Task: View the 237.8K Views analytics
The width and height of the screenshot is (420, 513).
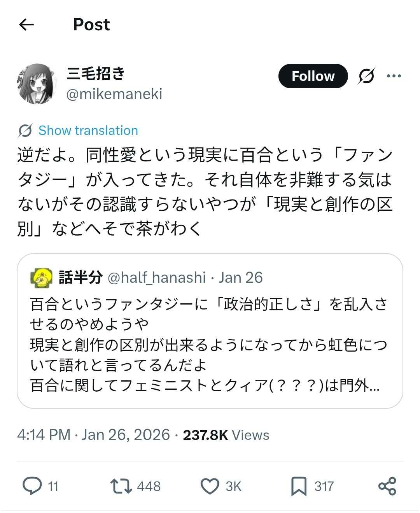Action: [x=226, y=435]
